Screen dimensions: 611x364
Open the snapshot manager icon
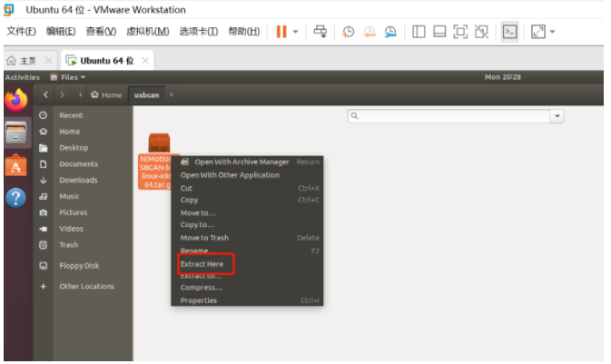pyautogui.click(x=390, y=32)
